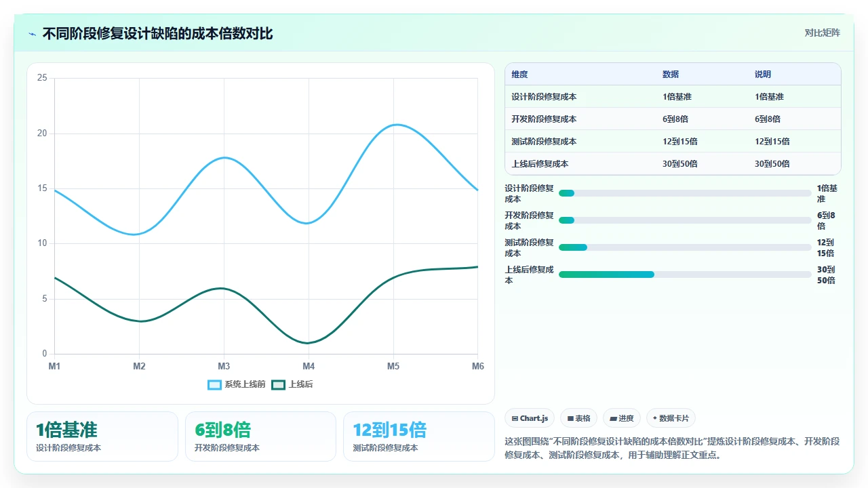This screenshot has width=868, height=488.
Task: Click the 进度 chip
Action: coord(622,418)
